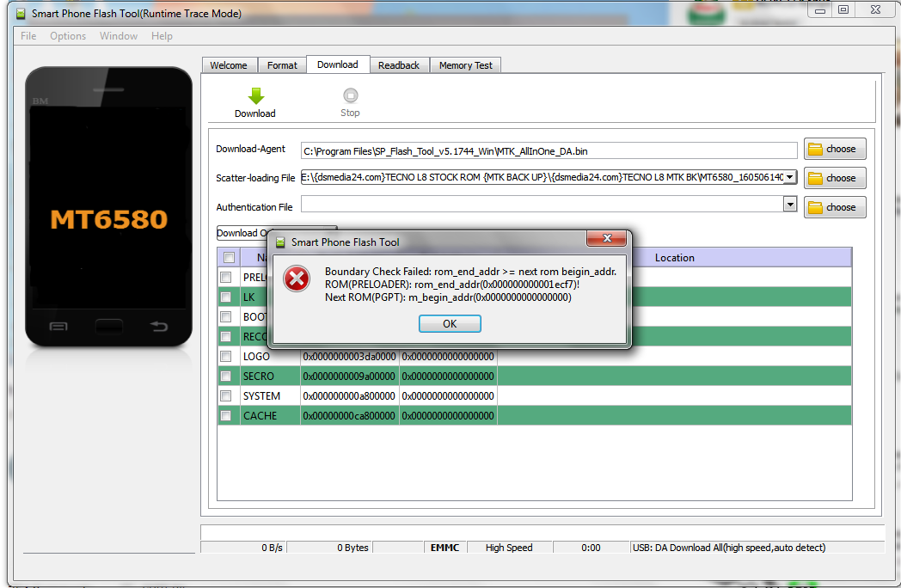The image size is (901, 588).
Task: Expand the Authentication File dropdown arrow
Action: [x=790, y=204]
